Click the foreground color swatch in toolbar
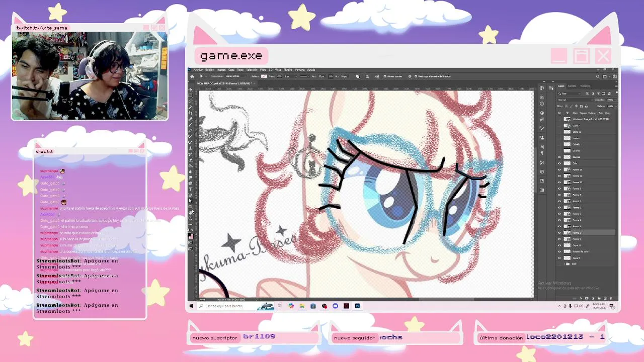Image resolution: width=644 pixels, height=362 pixels. (x=189, y=234)
